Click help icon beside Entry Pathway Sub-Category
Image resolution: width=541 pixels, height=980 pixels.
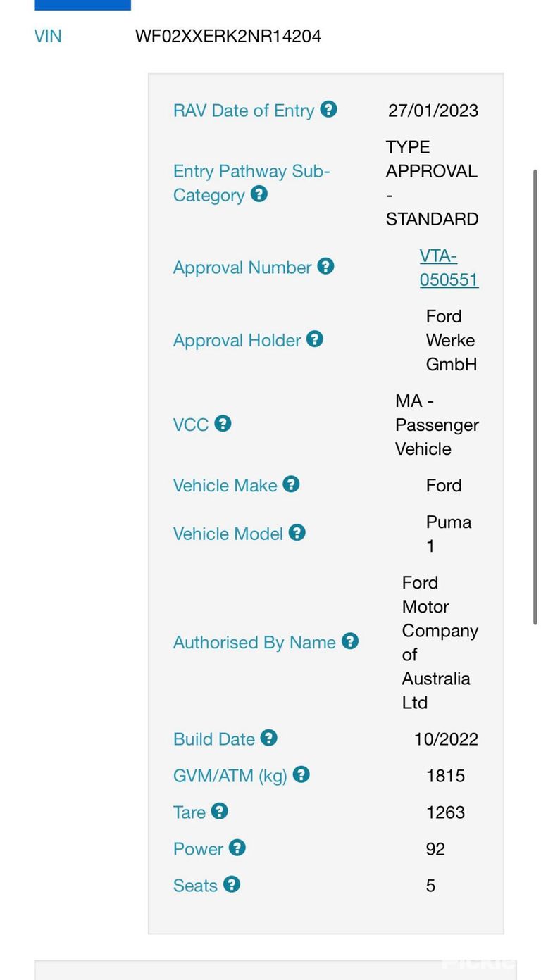tap(259, 194)
